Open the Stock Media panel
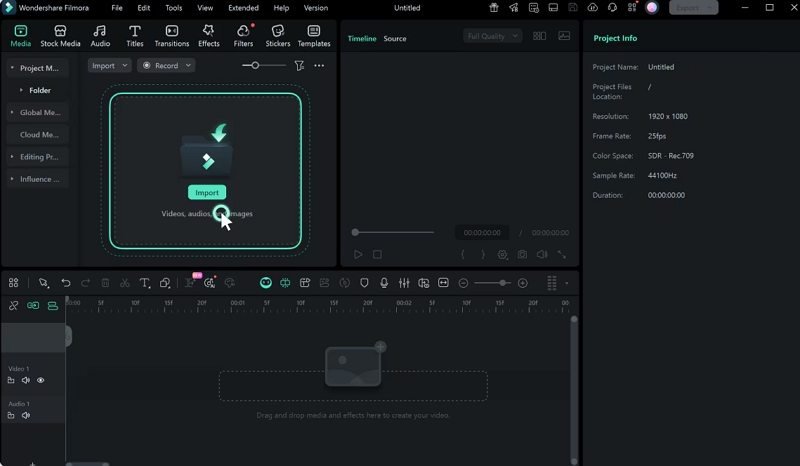 [x=60, y=36]
